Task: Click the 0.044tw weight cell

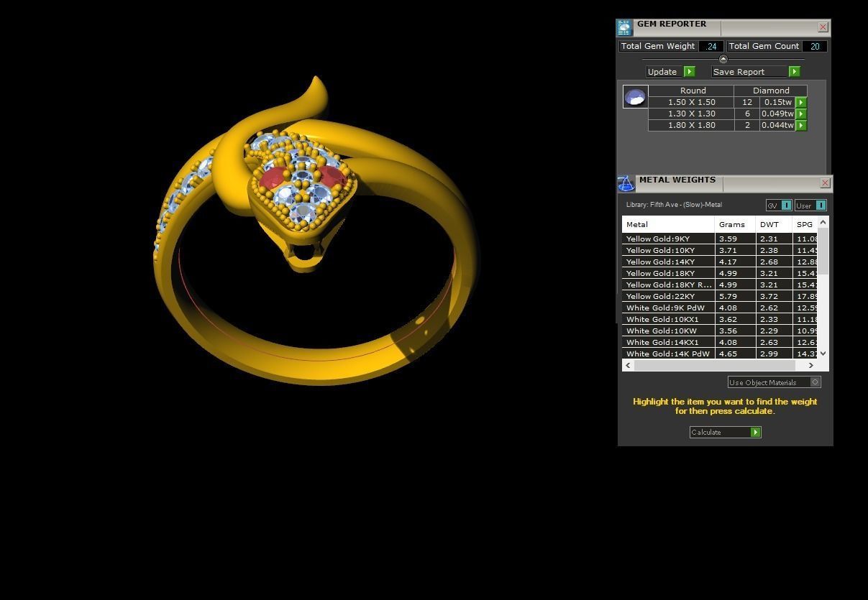Action: (x=777, y=125)
